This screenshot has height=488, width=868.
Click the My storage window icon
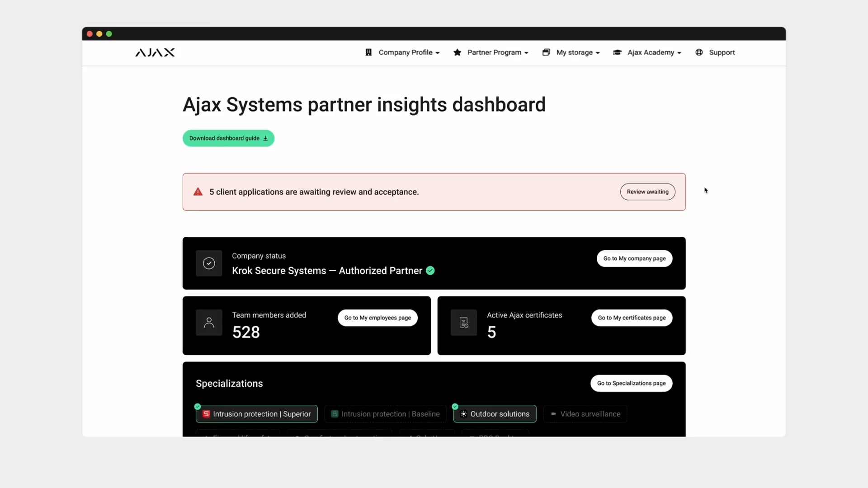[x=546, y=52]
